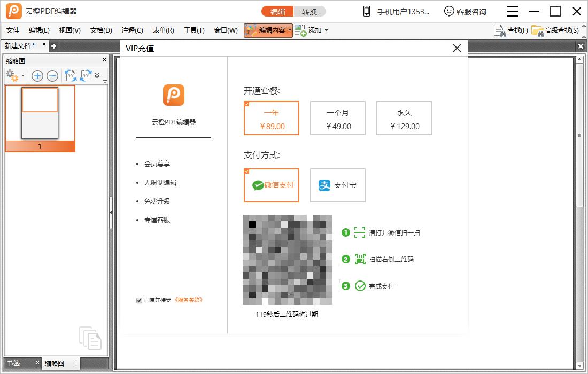
Task: Click the phone icon beside 手机用户1353
Action: (366, 11)
